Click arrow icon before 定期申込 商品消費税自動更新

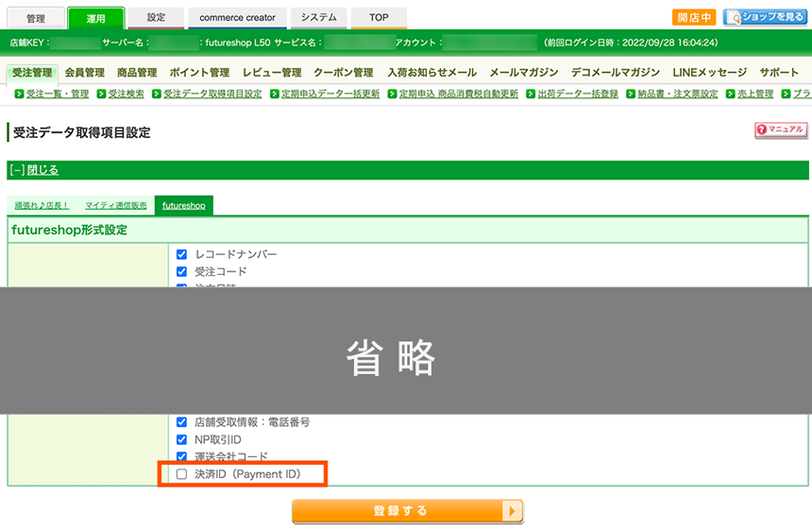click(x=392, y=94)
